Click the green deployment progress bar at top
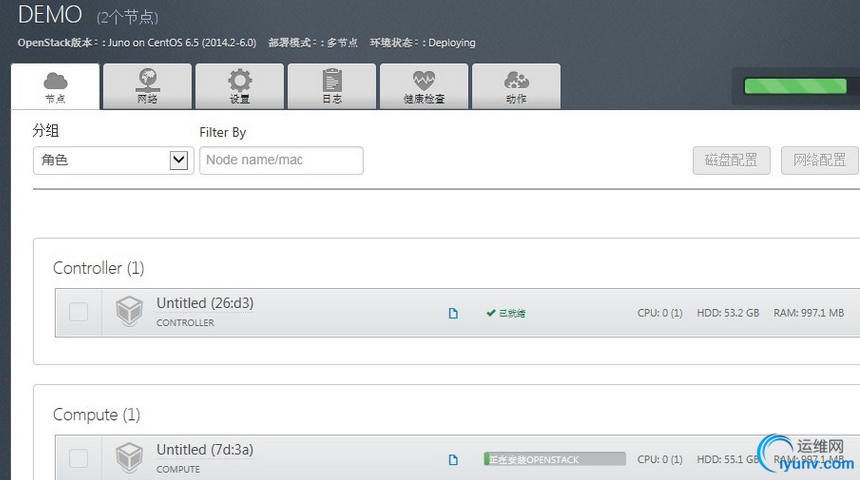The width and height of the screenshot is (860, 480). coord(795,86)
